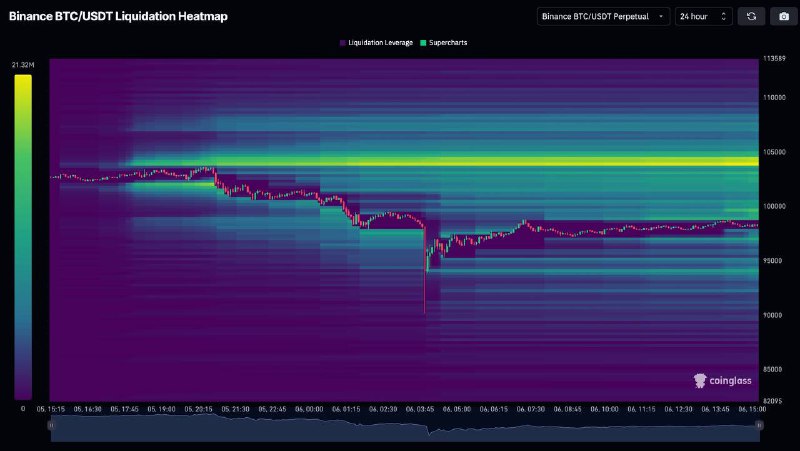Toggle the Liquidation Leverage legend item
The height and width of the screenshot is (451, 800).
[x=376, y=43]
